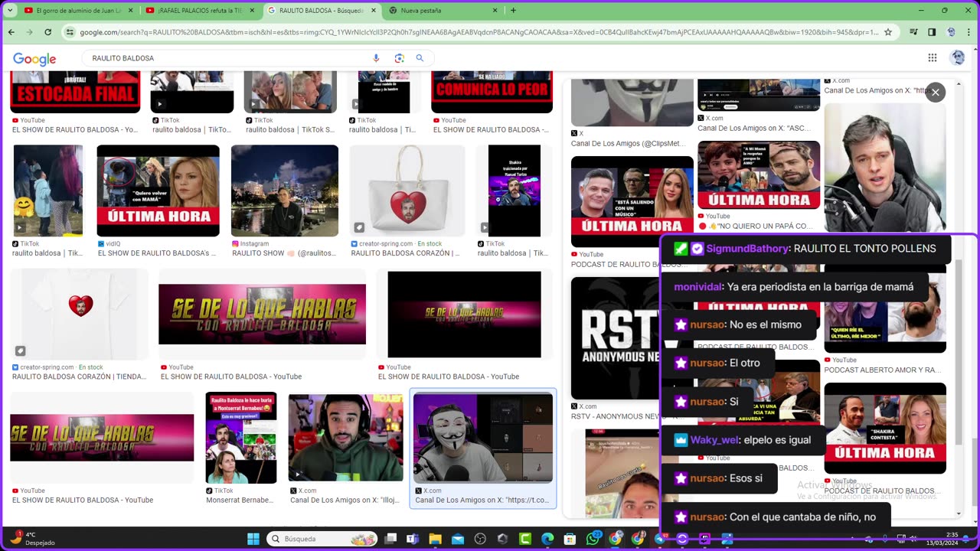The height and width of the screenshot is (551, 980).
Task: Open the RSTV Anonymous News related image
Action: pos(616,338)
